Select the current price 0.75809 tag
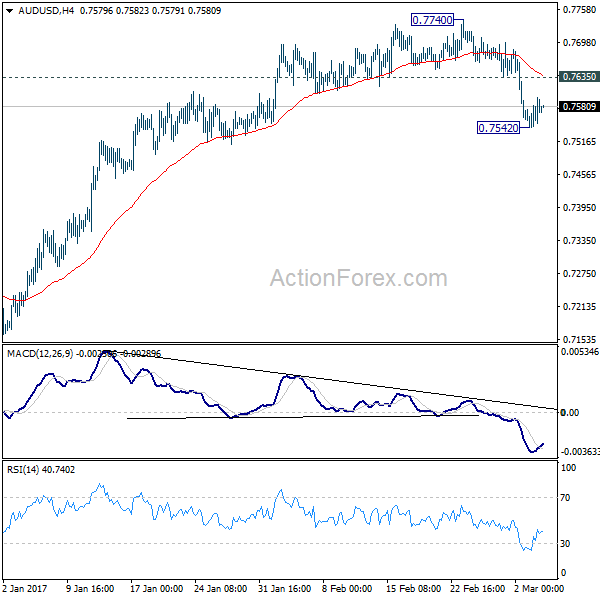Viewport: 600px width, 600px height. pyautogui.click(x=579, y=106)
